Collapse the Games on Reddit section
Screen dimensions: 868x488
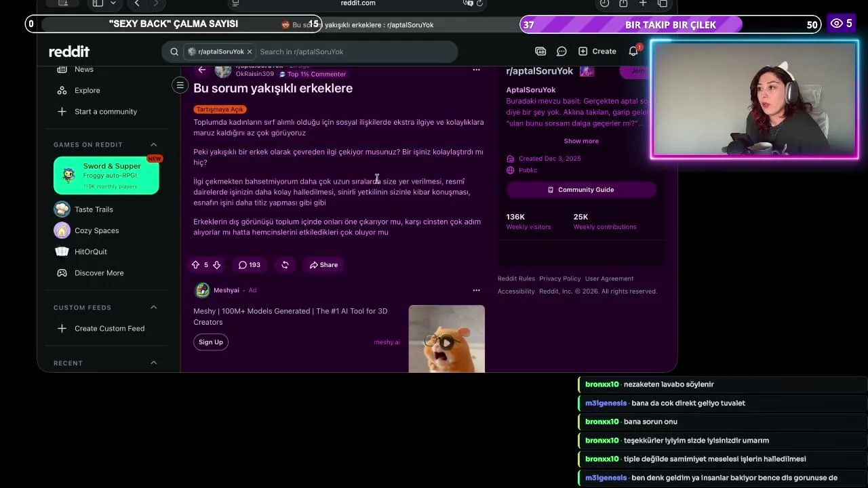(x=153, y=144)
